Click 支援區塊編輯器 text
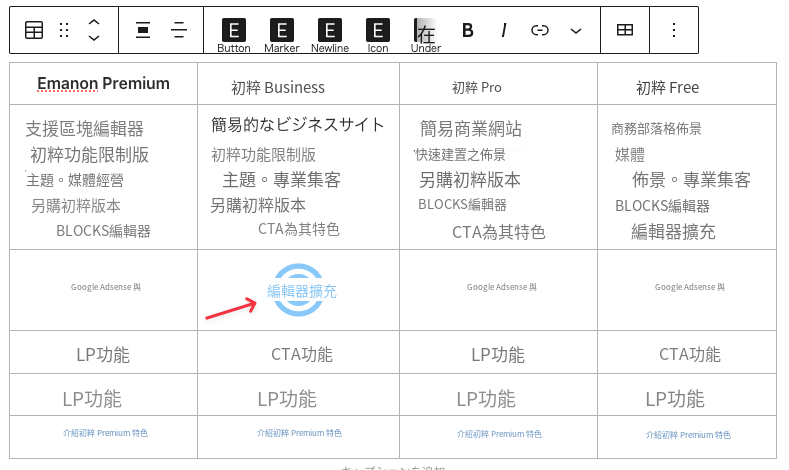This screenshot has height=470, width=789. point(85,129)
